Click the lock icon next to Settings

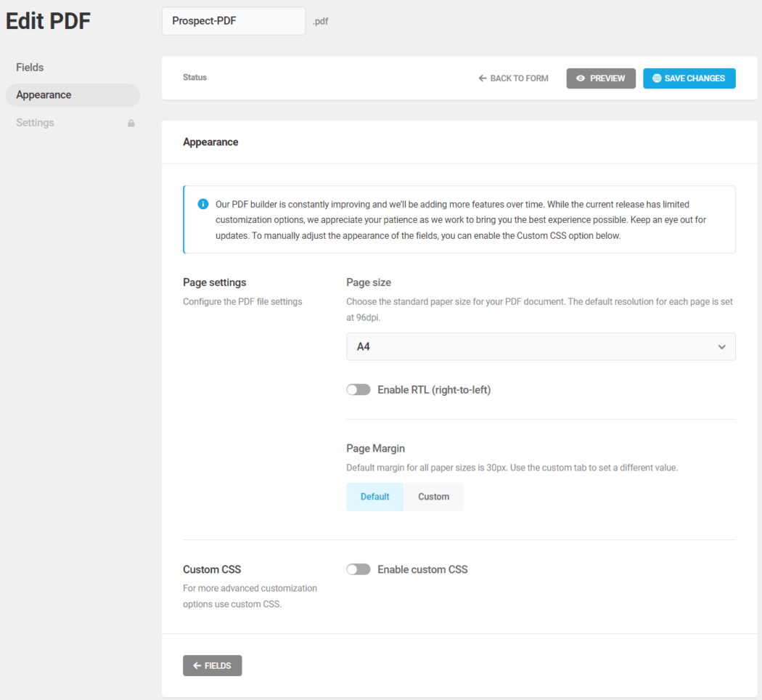[x=131, y=123]
